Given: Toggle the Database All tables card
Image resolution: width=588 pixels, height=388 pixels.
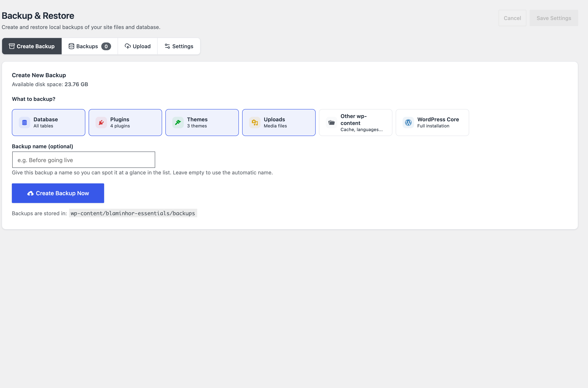Looking at the screenshot, I should click(x=48, y=123).
